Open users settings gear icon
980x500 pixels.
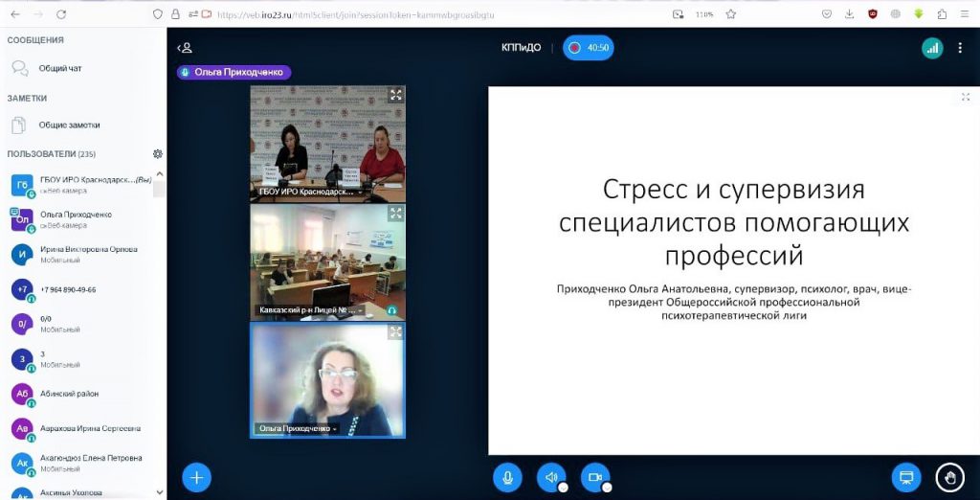pos(158,154)
